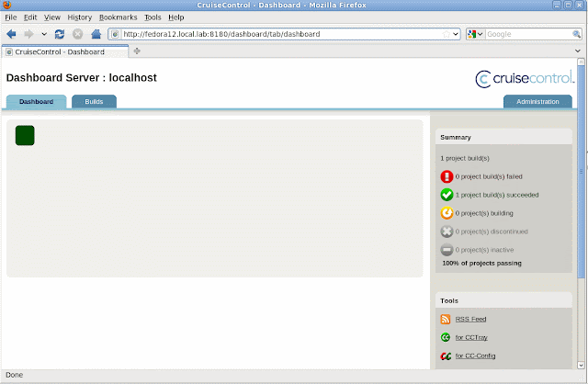Image resolution: width=588 pixels, height=384 pixels.
Task: Open the History menu
Action: click(x=80, y=17)
